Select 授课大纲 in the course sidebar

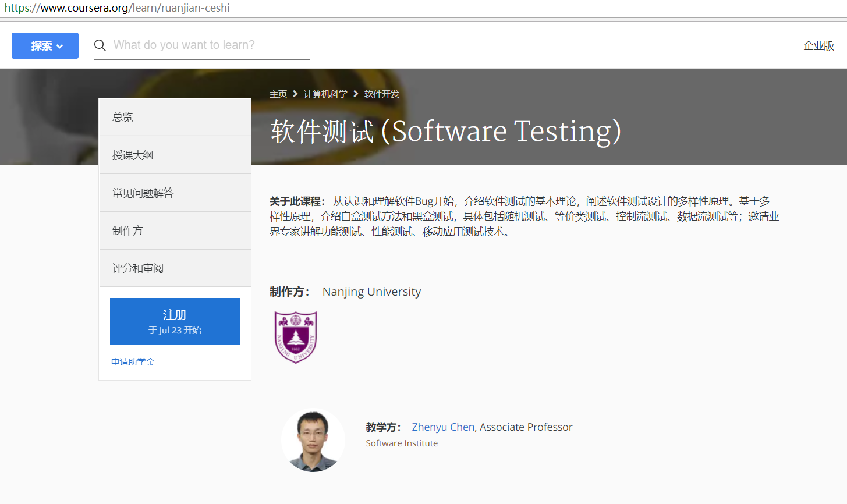click(175, 155)
